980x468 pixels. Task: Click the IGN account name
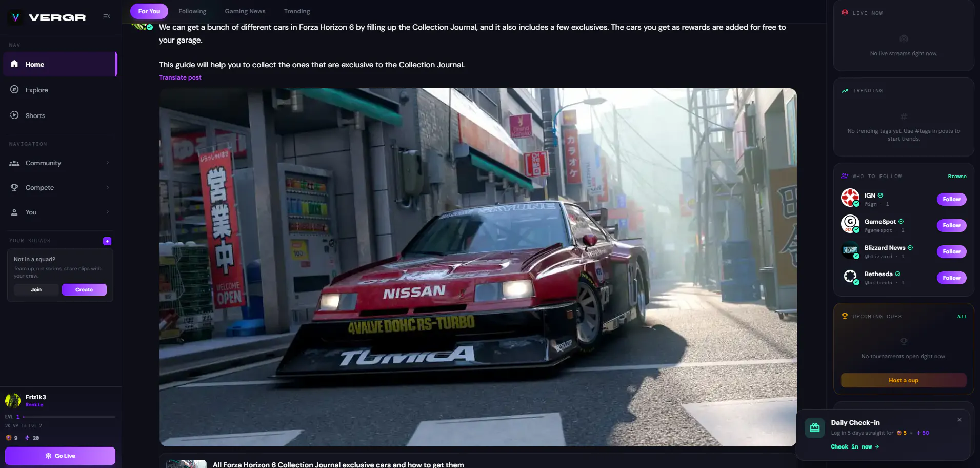(x=870, y=196)
